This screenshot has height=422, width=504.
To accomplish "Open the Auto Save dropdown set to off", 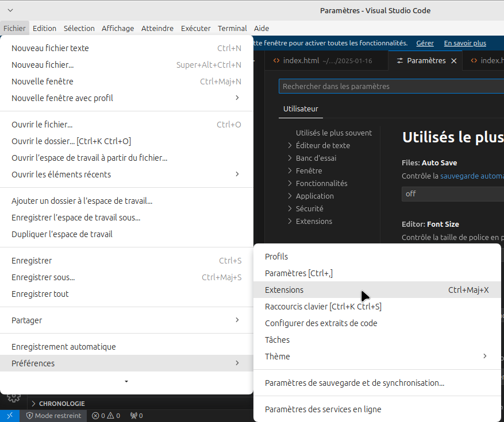I will [452, 193].
